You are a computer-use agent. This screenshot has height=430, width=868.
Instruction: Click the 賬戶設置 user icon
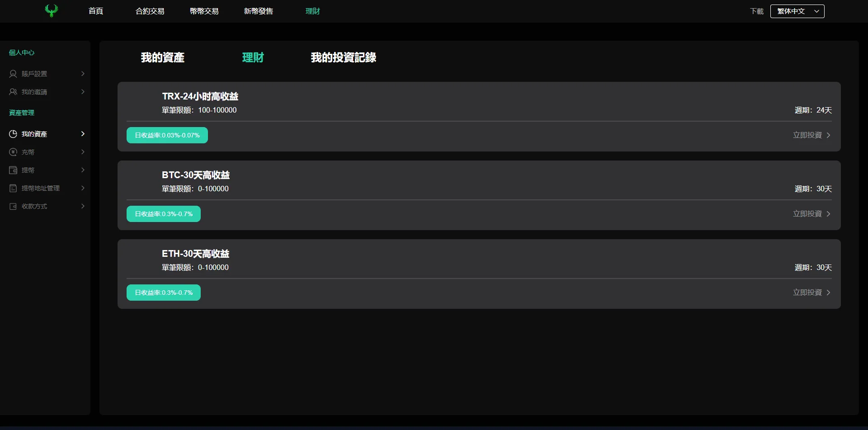pyautogui.click(x=13, y=74)
